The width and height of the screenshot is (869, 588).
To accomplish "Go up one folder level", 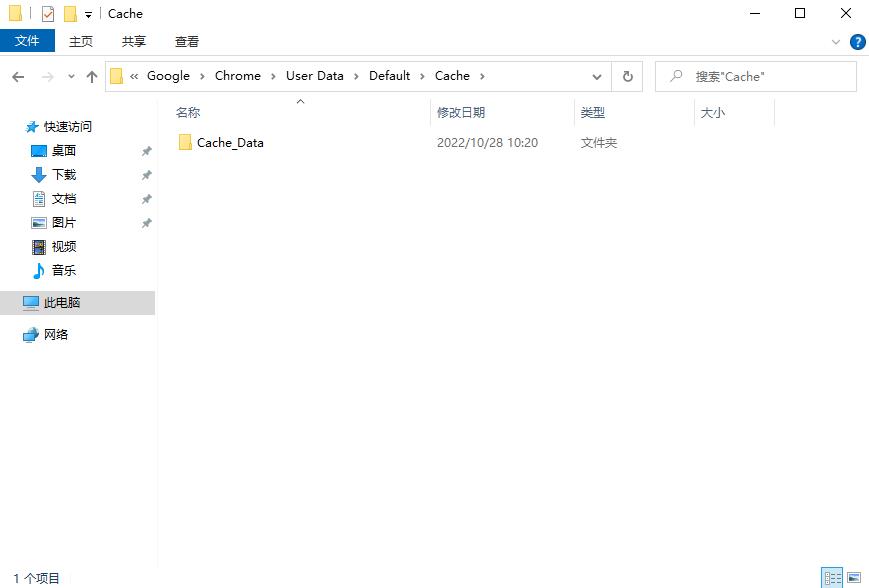I will click(x=92, y=76).
